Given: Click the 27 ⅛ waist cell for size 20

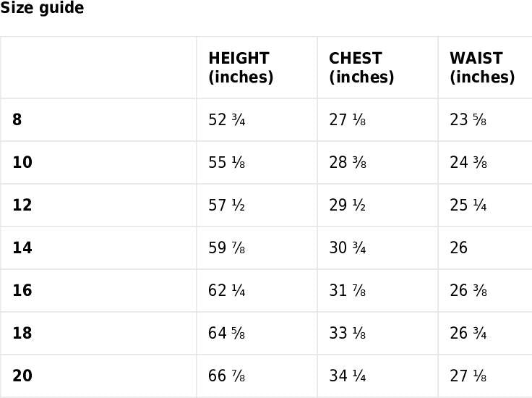Looking at the screenshot, I should [x=468, y=376].
